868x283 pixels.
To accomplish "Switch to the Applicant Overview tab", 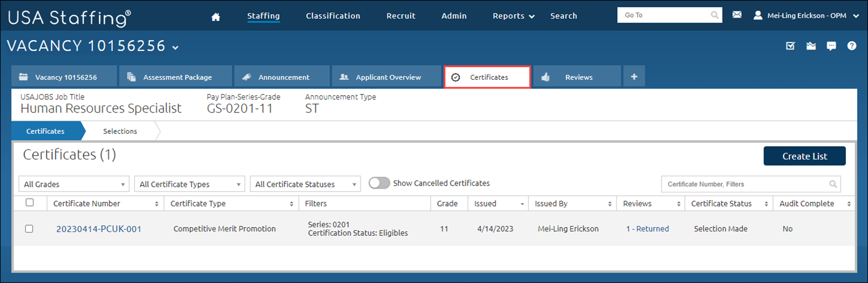I will pos(386,77).
